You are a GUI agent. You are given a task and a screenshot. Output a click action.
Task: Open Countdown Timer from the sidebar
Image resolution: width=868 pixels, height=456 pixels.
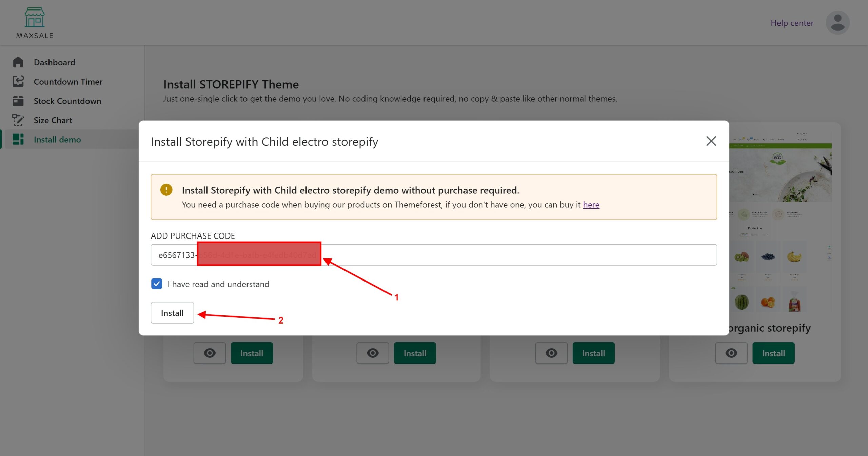pos(68,82)
